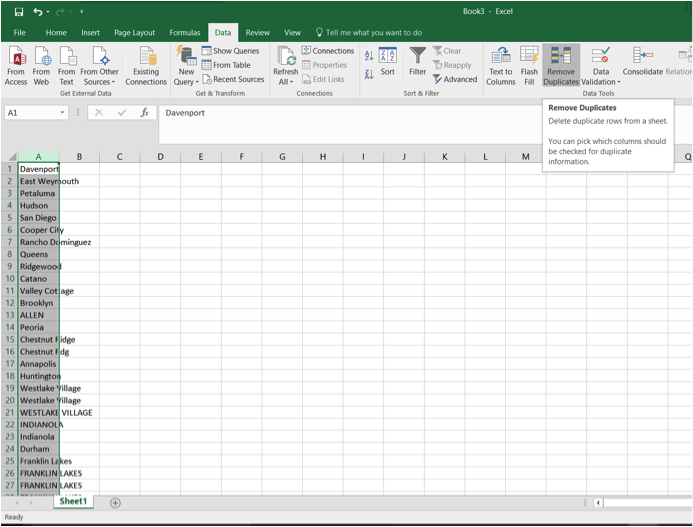Expand Data Validation dropdown arrow
This screenshot has width=693, height=527.
click(619, 82)
